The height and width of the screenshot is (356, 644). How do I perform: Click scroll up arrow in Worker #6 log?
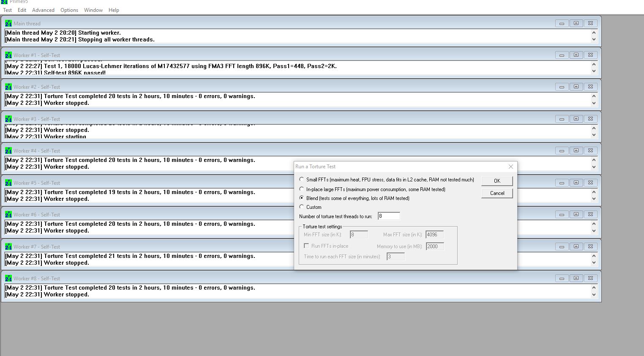click(594, 224)
